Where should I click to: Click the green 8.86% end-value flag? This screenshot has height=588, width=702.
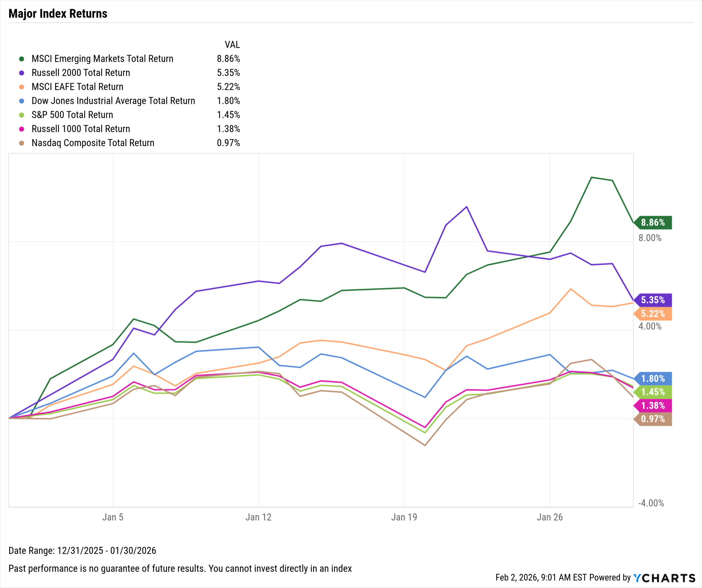click(653, 222)
